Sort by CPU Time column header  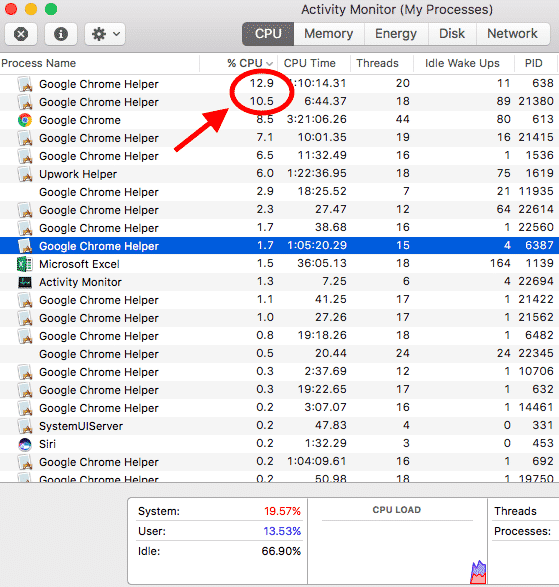point(310,63)
